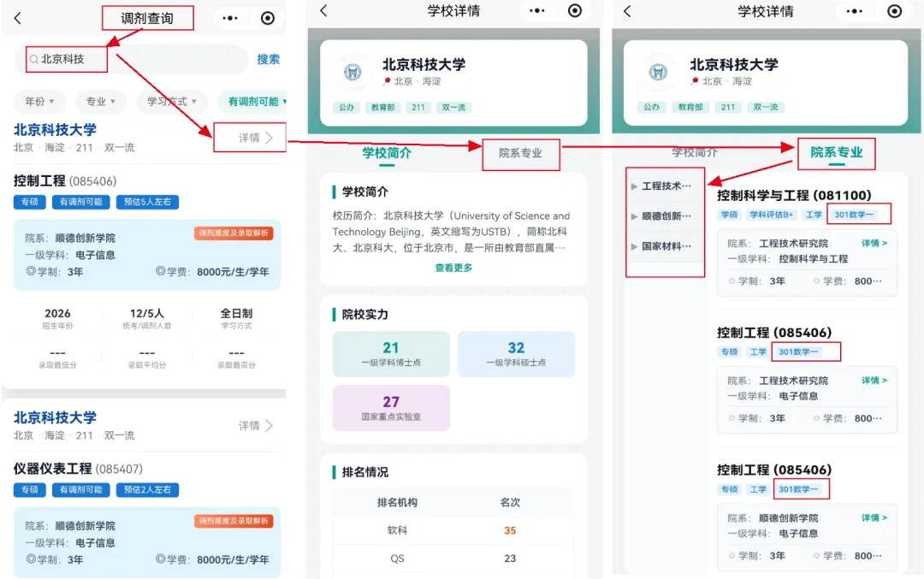924x579 pixels.
Task: Go back from the right 学校详情 screen
Action: click(x=627, y=11)
